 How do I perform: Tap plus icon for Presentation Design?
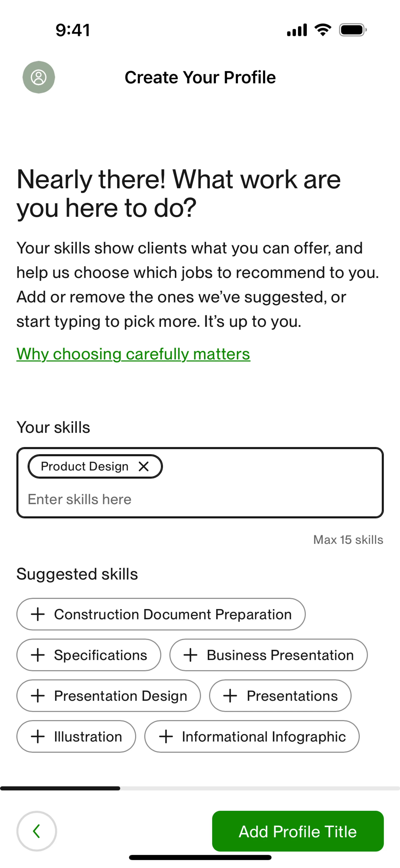(38, 696)
